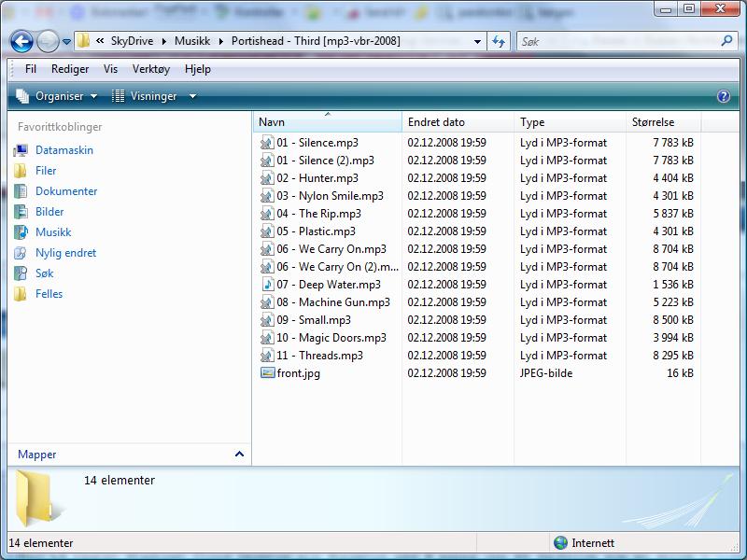This screenshot has width=747, height=560.
Task: Click the Musikk icon in sidebar
Action: pos(21,232)
